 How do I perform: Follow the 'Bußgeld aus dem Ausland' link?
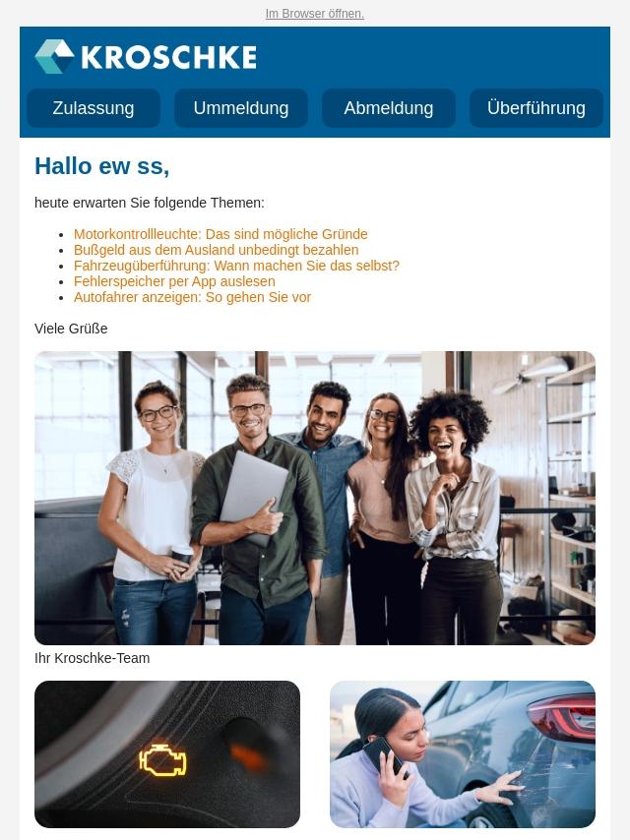(x=217, y=250)
